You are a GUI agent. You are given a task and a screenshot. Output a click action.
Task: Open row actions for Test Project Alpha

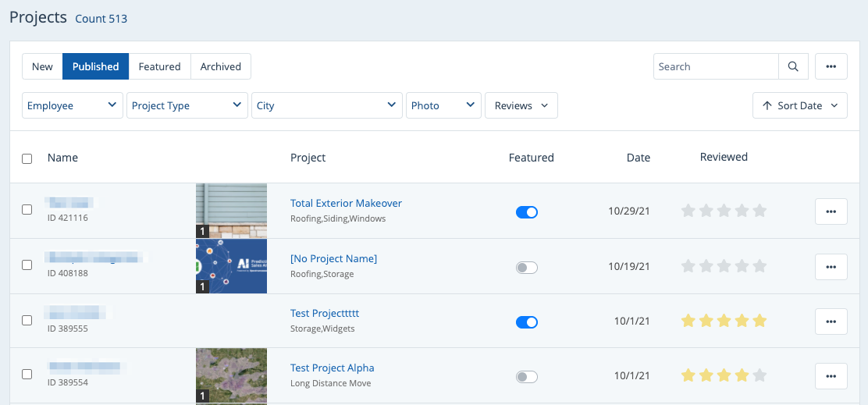(831, 376)
